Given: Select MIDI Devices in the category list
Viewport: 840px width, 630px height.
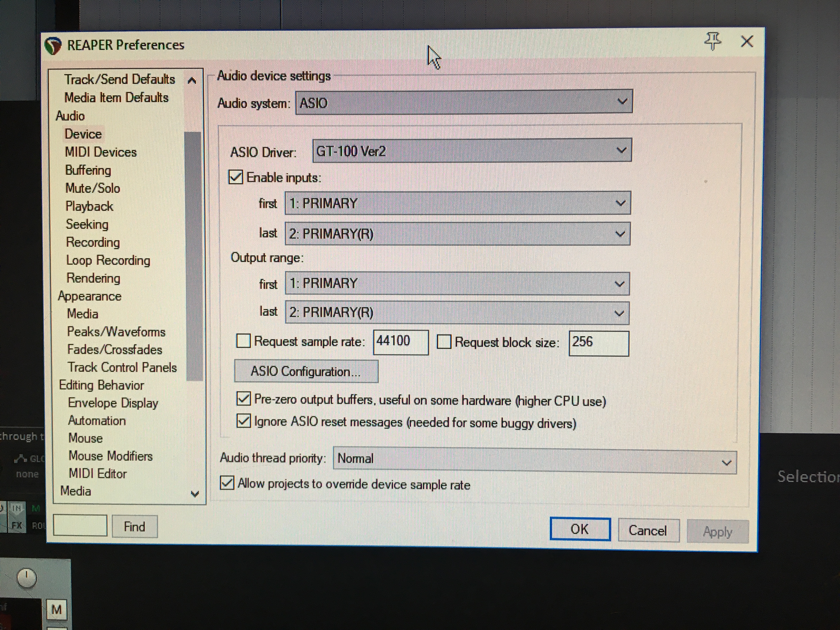Looking at the screenshot, I should (101, 152).
